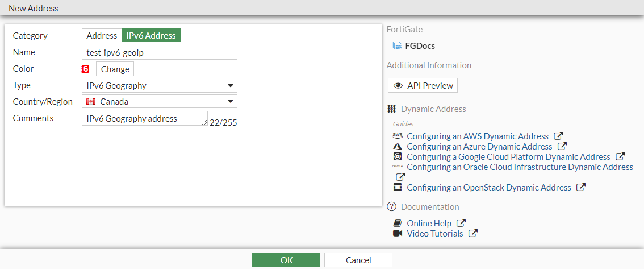Click the red color swatch

[x=86, y=69]
